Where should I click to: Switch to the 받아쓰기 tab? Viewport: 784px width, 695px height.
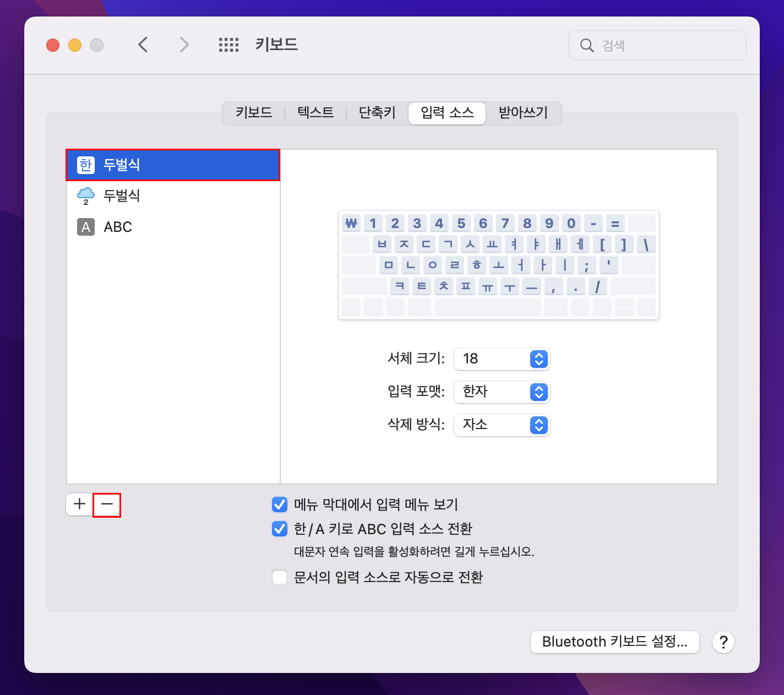pos(523,113)
